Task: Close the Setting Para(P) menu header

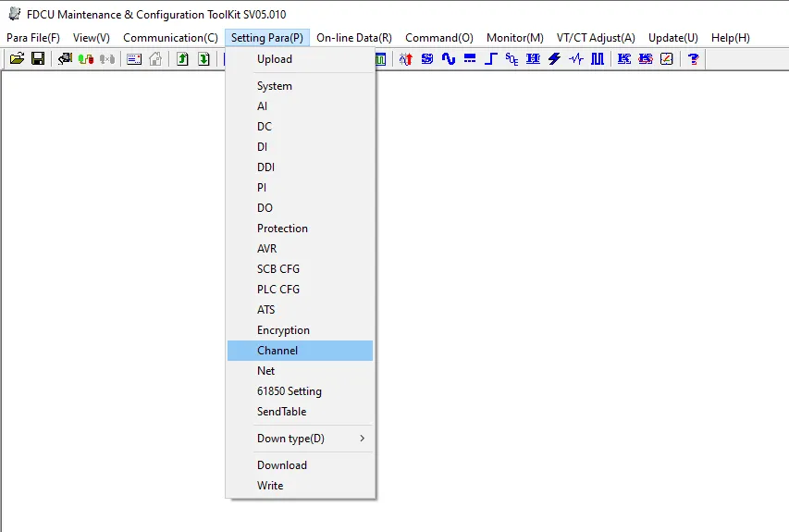Action: (x=267, y=38)
